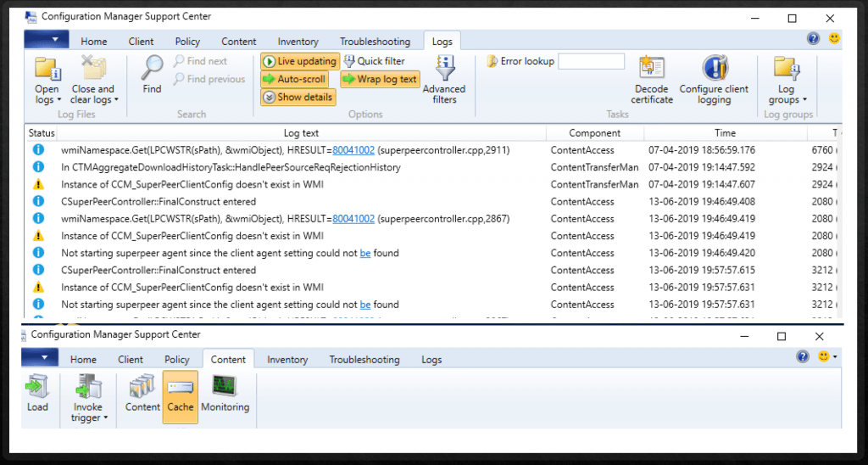
Task: Sort by the Time column header
Action: tap(725, 133)
